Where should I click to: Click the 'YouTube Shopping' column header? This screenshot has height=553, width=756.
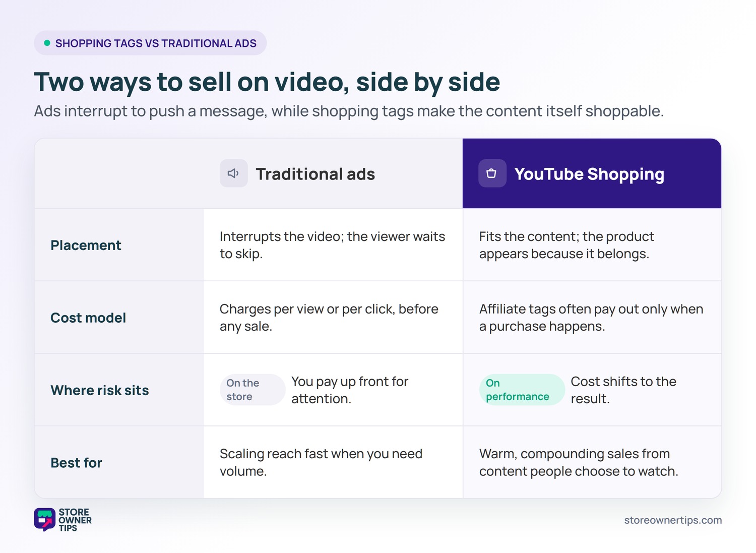pyautogui.click(x=592, y=173)
